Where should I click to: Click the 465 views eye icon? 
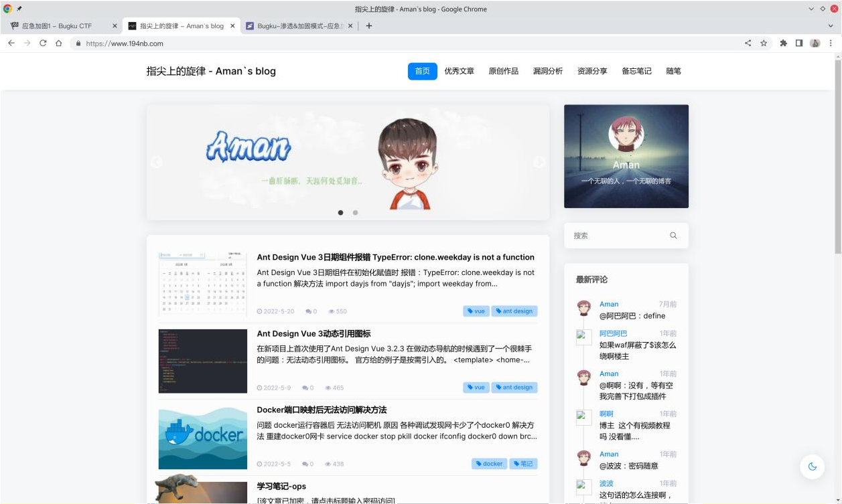(328, 388)
